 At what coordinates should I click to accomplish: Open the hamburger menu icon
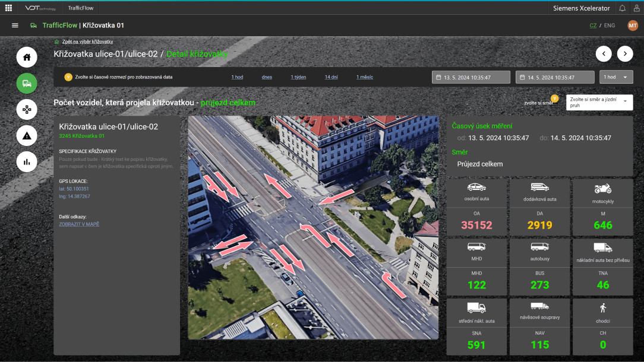coord(15,26)
